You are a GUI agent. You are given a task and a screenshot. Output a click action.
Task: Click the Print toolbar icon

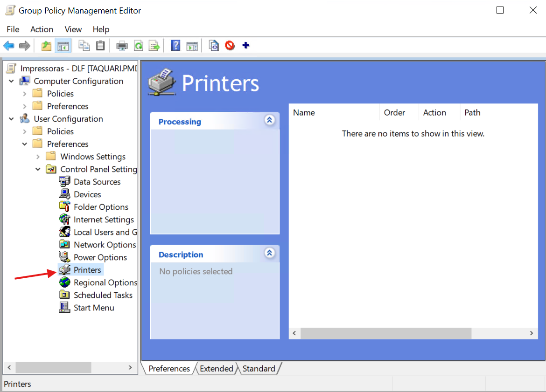click(122, 46)
